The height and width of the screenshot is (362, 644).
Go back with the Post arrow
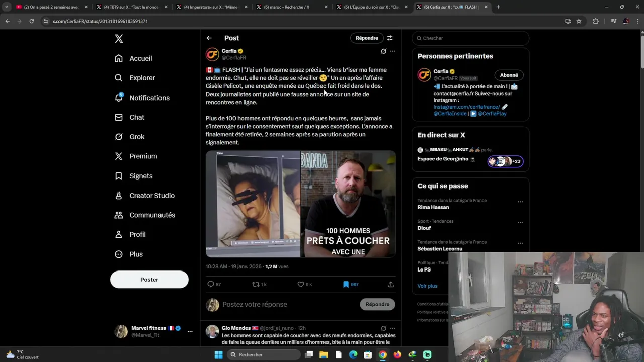pyautogui.click(x=209, y=38)
